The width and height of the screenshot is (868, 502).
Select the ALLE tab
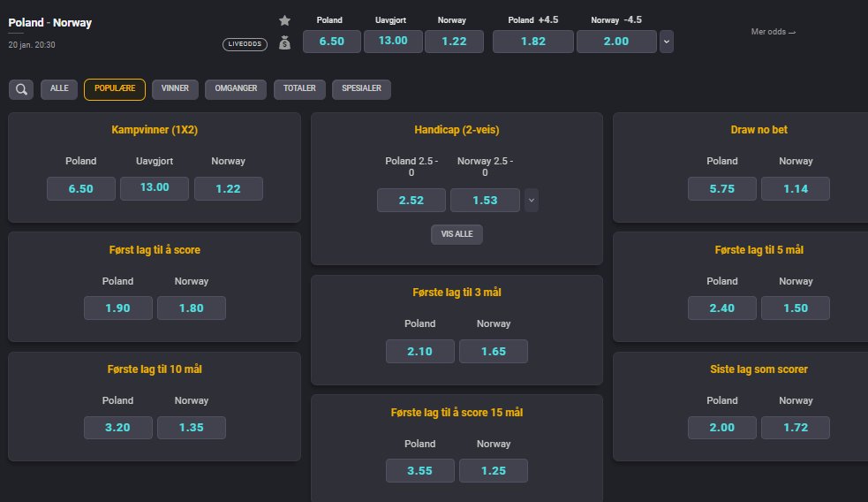(x=59, y=88)
